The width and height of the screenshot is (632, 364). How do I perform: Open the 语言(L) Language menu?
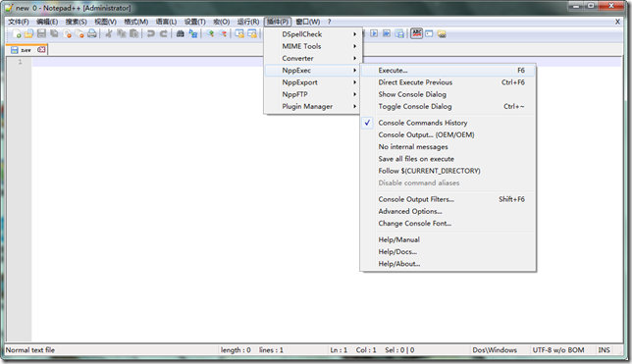point(166,22)
